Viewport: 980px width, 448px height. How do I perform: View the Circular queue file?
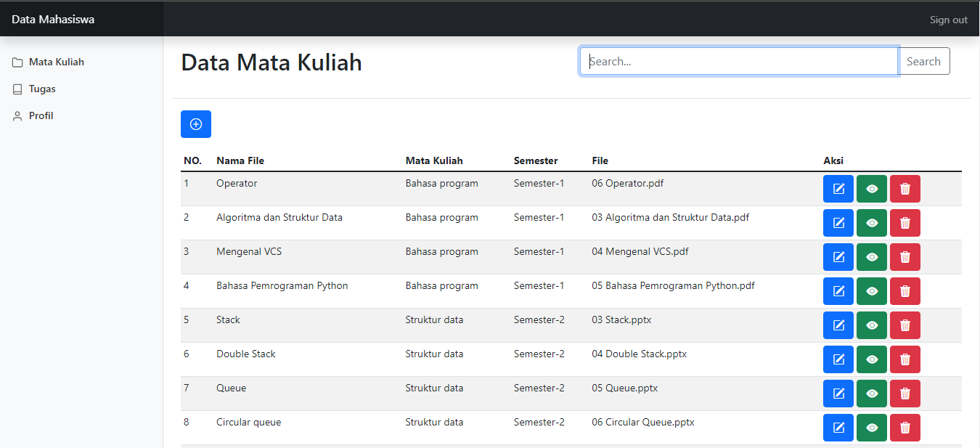pos(872,428)
